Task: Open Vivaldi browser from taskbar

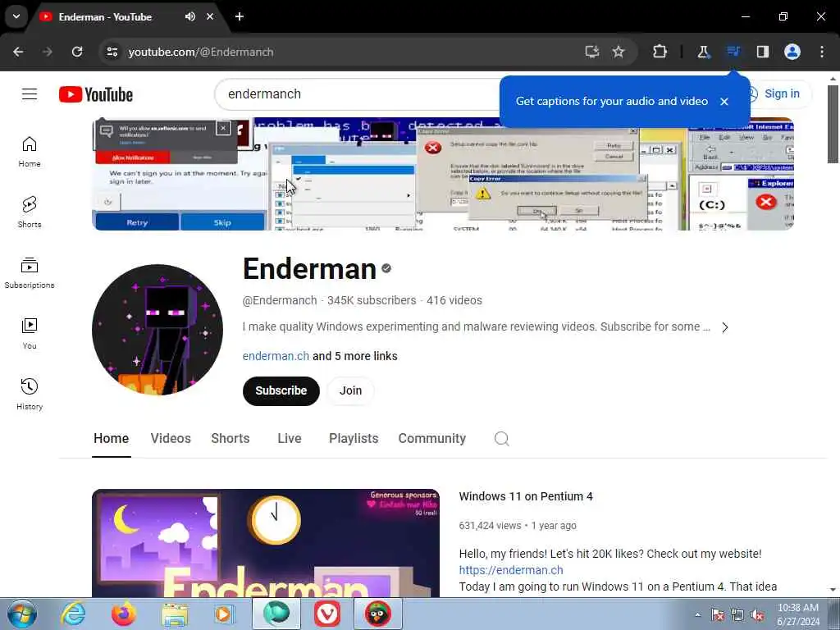Action: (x=326, y=614)
